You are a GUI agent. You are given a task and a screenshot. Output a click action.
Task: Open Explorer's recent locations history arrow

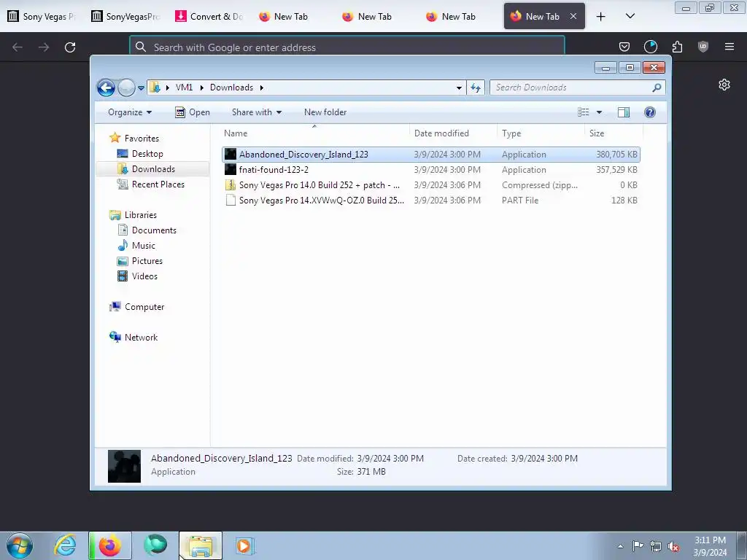(141, 88)
